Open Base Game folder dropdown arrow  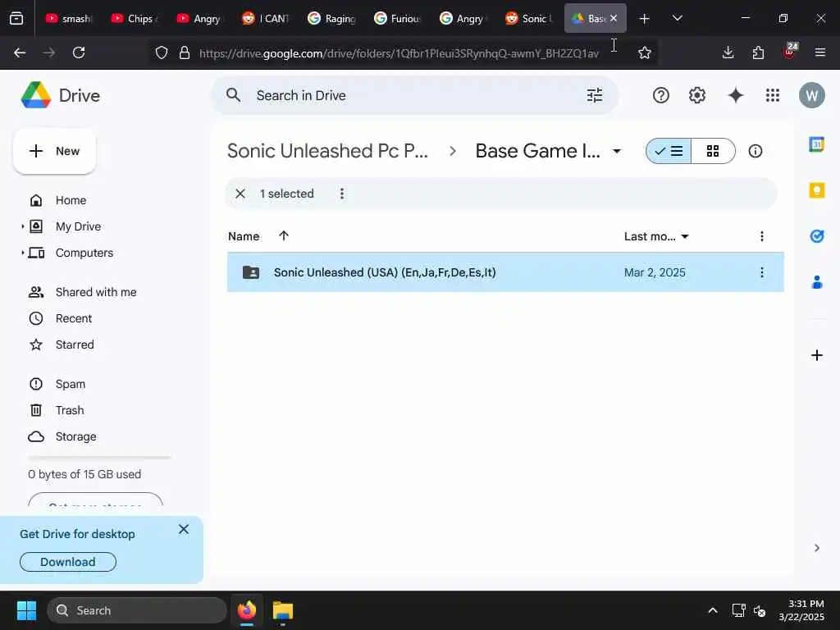617,151
